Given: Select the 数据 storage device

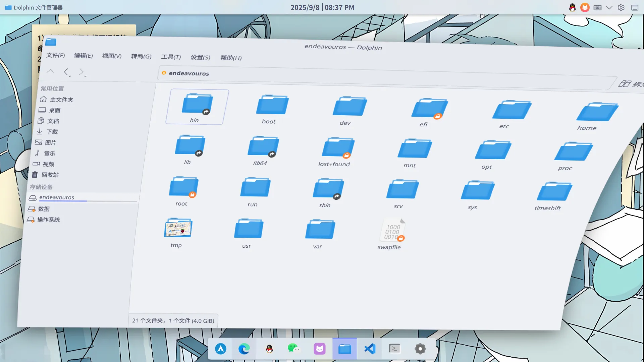Looking at the screenshot, I should (x=43, y=209).
